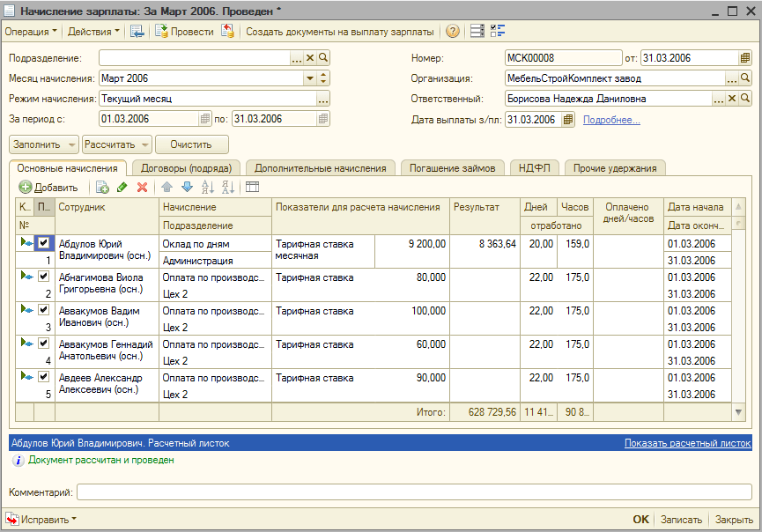
Task: Click the Очистить button
Action: pyautogui.click(x=192, y=144)
